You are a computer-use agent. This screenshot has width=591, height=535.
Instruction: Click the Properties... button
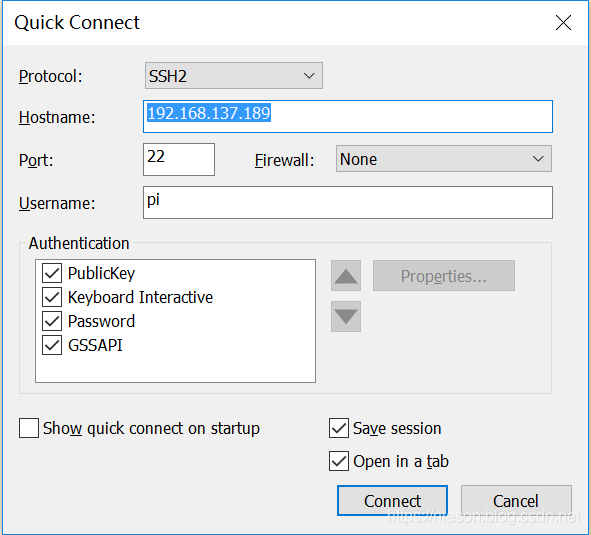coord(444,276)
